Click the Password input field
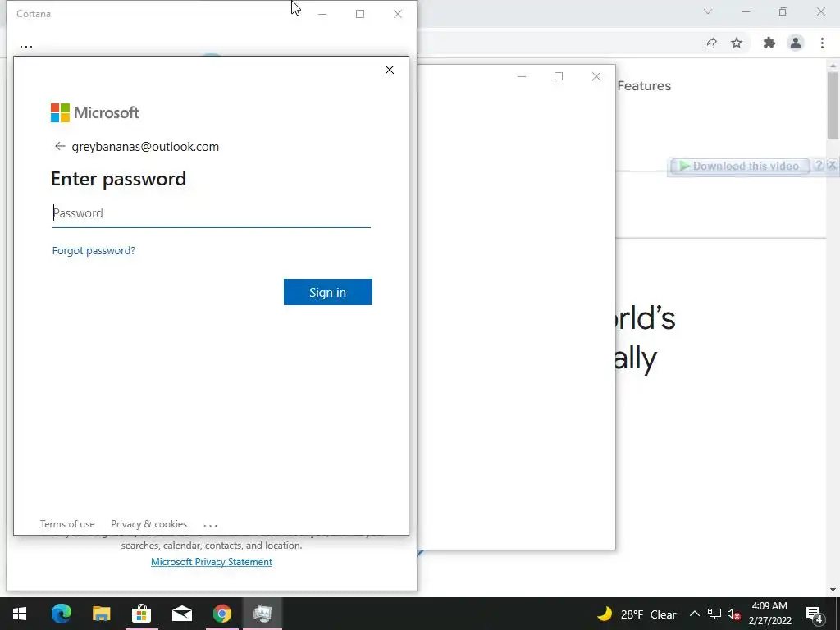This screenshot has height=630, width=840. [x=211, y=213]
